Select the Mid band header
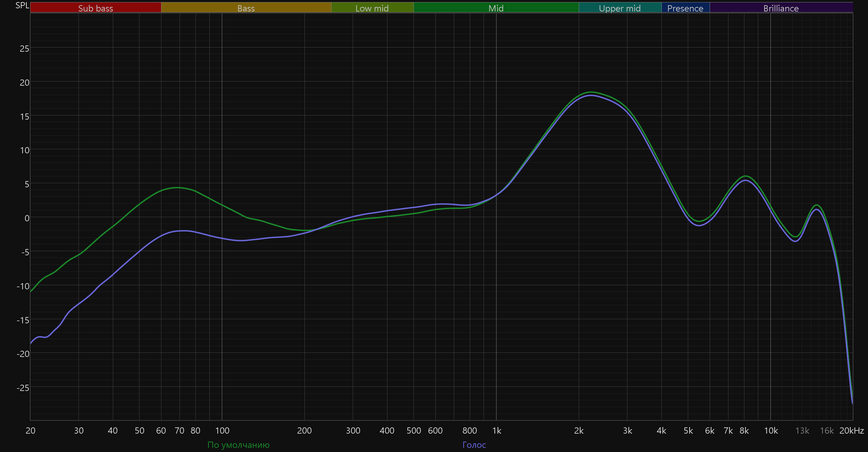868x452 pixels. pos(496,8)
